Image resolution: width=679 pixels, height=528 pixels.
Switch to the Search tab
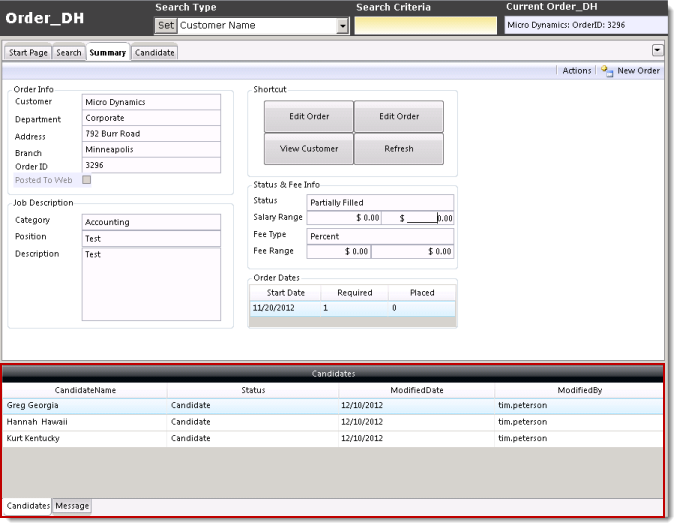[68, 53]
